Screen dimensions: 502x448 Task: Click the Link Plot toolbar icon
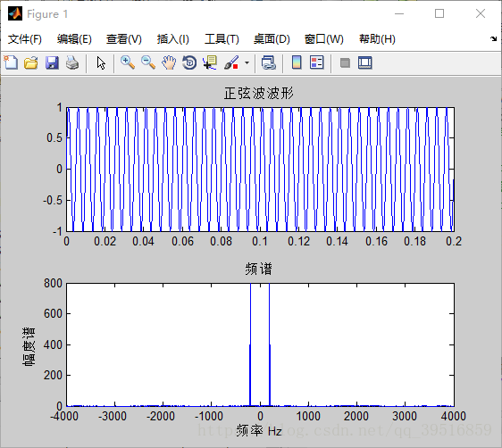click(269, 62)
